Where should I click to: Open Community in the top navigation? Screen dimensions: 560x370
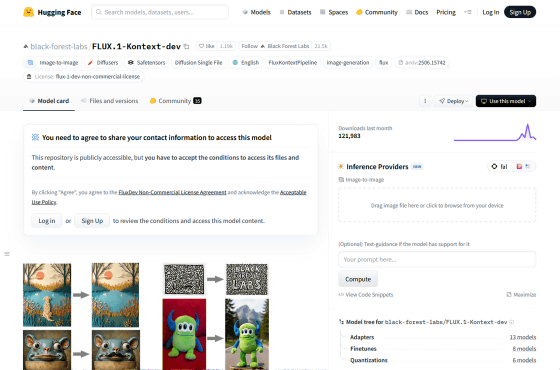click(x=377, y=12)
